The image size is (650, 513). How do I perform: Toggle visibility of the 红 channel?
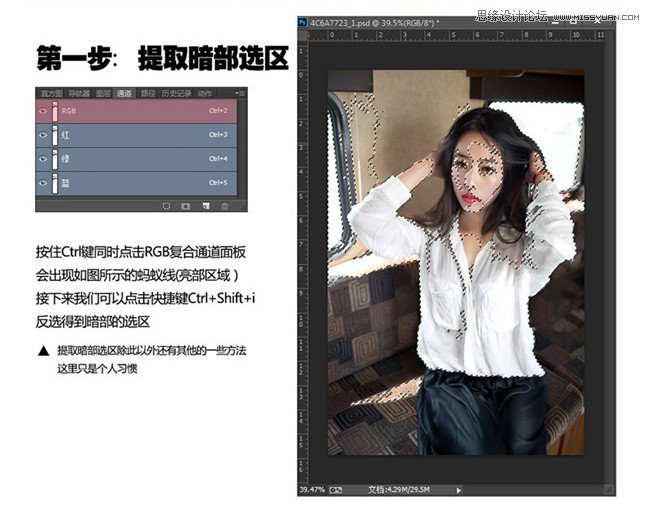pos(43,135)
